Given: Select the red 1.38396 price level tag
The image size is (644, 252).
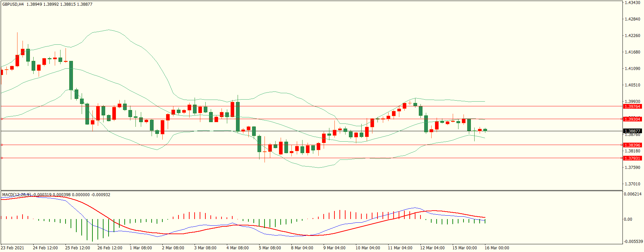Looking at the screenshot, I should click(x=632, y=145).
